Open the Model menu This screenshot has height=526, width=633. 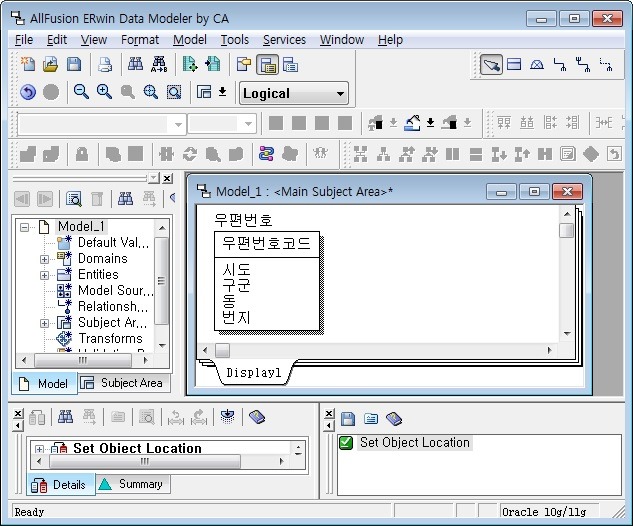tap(190, 40)
